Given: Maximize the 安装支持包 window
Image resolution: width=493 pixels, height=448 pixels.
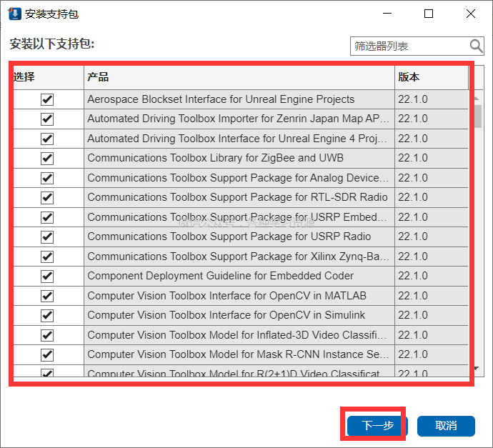Looking at the screenshot, I should pyautogui.click(x=429, y=14).
